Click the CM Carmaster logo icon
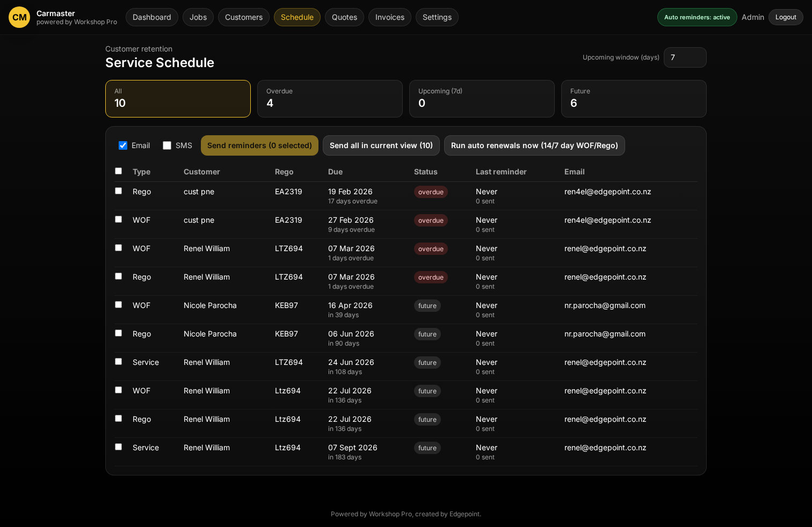This screenshot has height=527, width=812. point(19,17)
